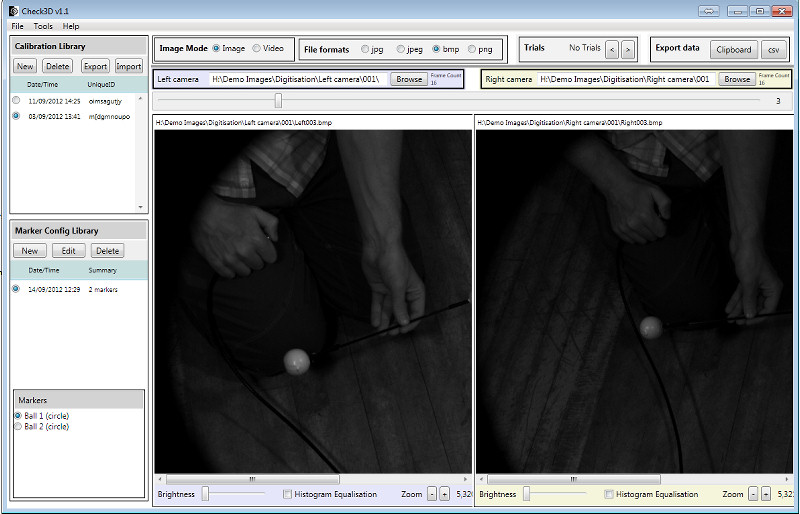
Task: Open the File menu
Action: [x=18, y=26]
